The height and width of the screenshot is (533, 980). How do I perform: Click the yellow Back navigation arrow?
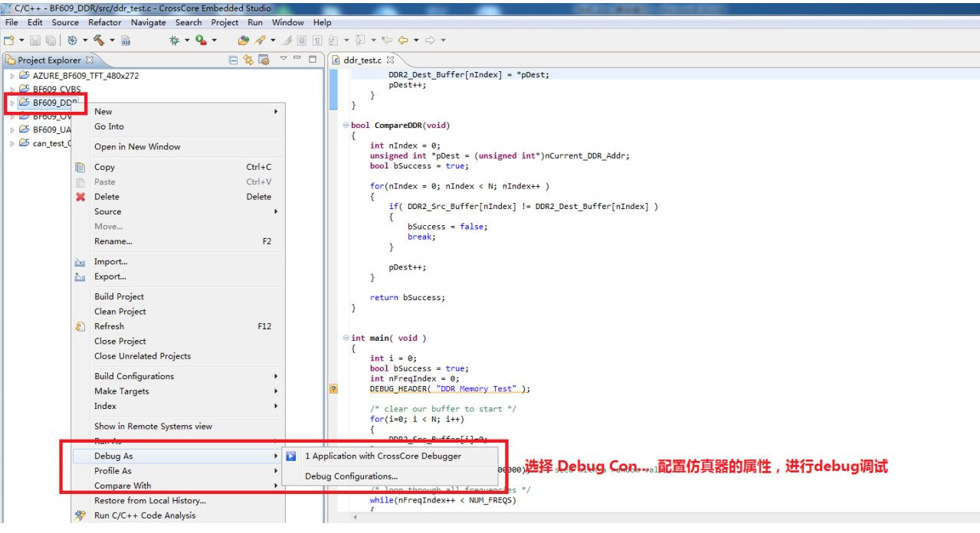click(402, 40)
